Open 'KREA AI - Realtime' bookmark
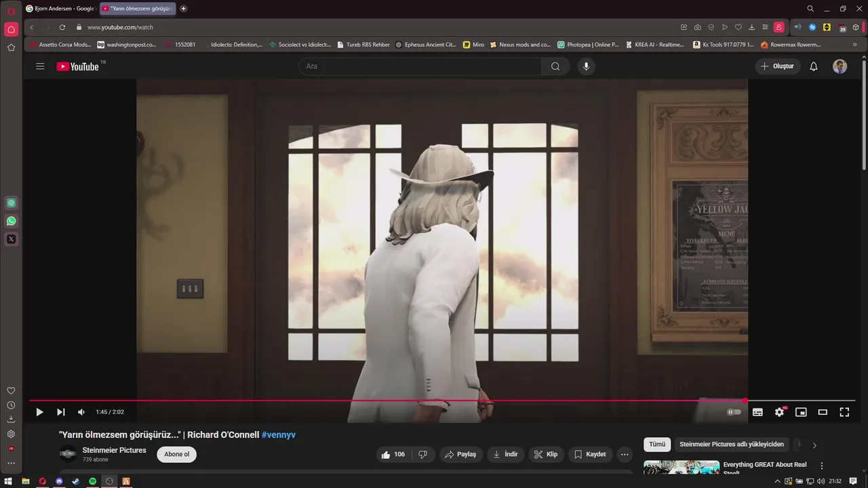Image resolution: width=868 pixels, height=488 pixels. click(655, 45)
